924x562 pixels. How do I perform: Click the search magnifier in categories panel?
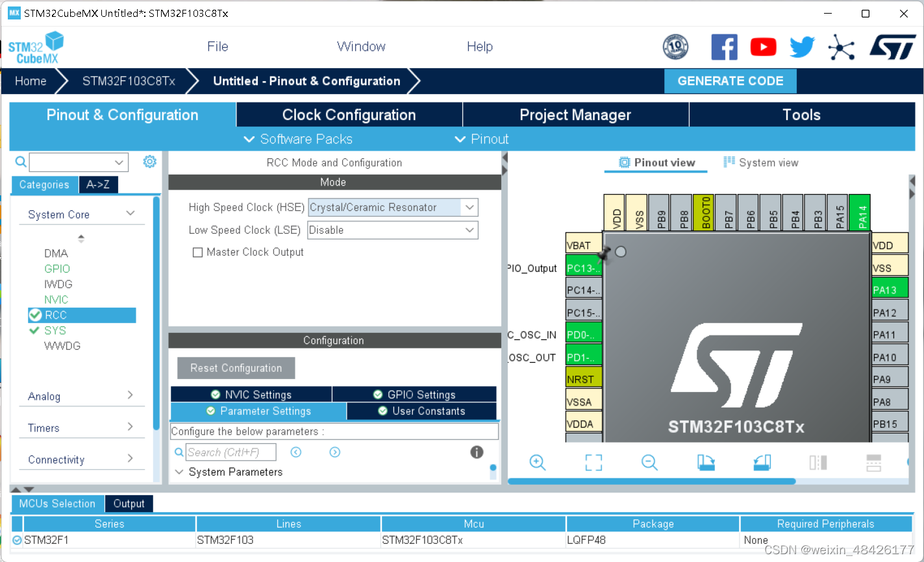click(21, 162)
